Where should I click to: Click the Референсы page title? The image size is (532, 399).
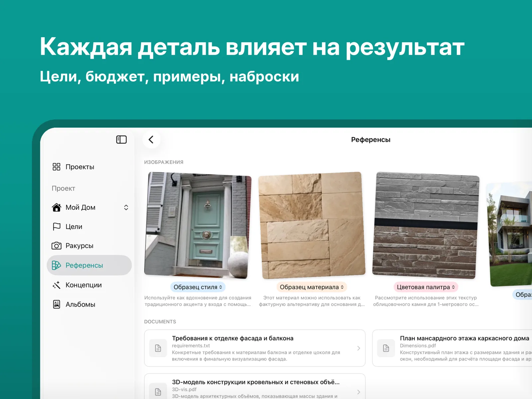pos(371,140)
